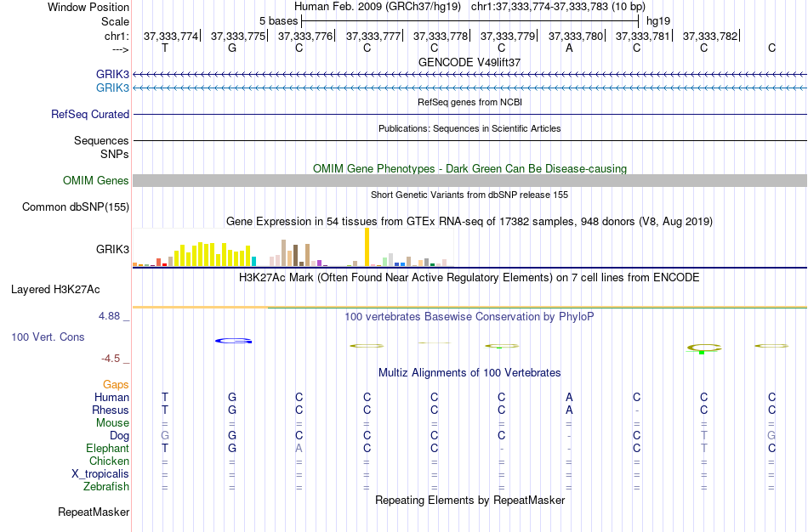Click the X_tropicalis species row label
The width and height of the screenshot is (808, 532).
coord(100,474)
